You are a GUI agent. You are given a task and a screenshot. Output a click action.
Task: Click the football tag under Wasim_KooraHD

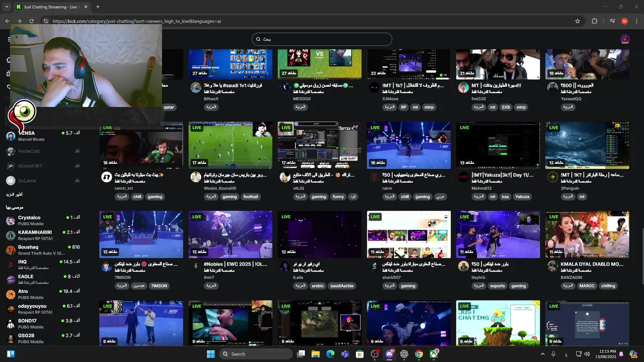pos(251,197)
